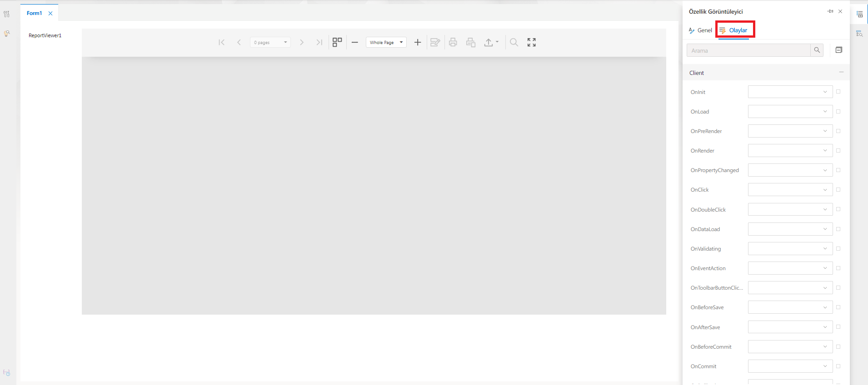The image size is (868, 385).
Task: Open the tools icon in left sidebar
Action: [x=7, y=14]
